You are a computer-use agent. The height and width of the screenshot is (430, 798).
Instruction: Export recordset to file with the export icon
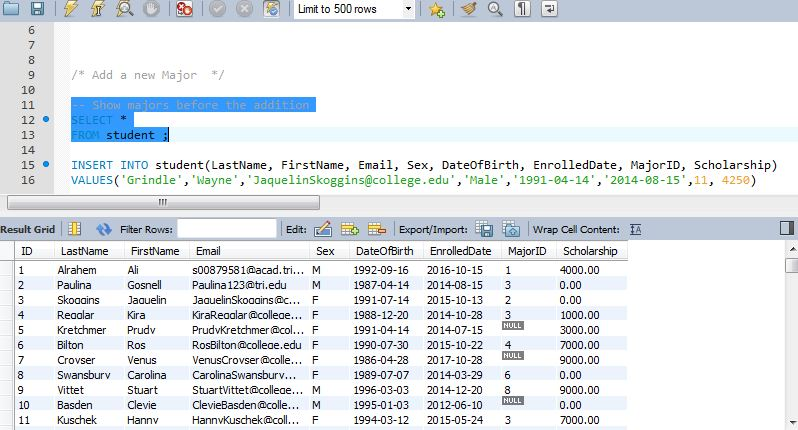(484, 229)
